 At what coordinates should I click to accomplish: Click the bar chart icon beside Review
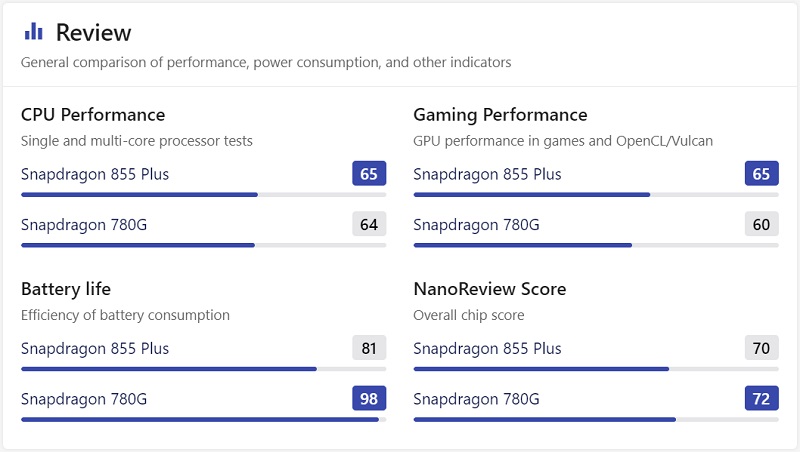point(34,32)
